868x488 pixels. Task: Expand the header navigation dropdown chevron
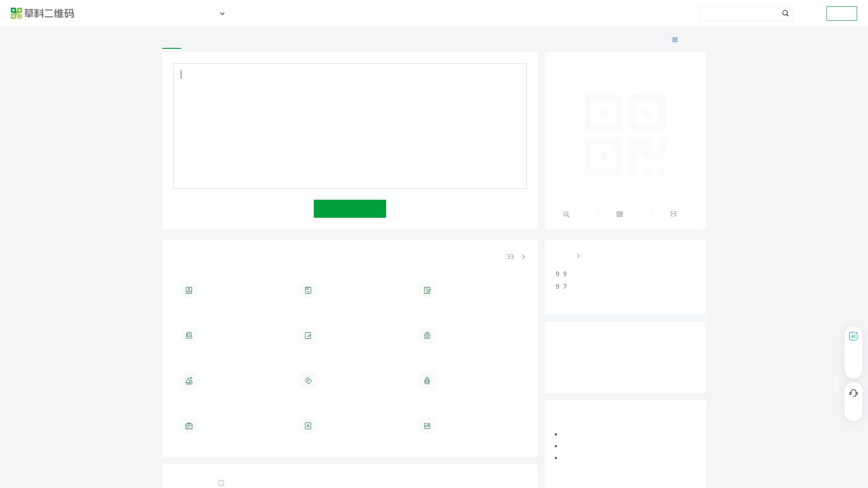tap(222, 14)
